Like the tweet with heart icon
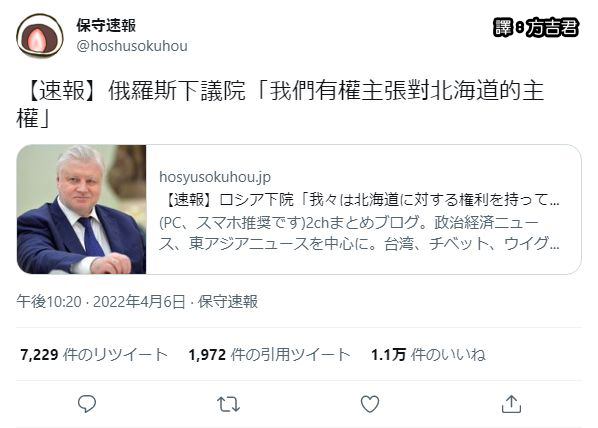The height and width of the screenshot is (428, 598). click(370, 404)
